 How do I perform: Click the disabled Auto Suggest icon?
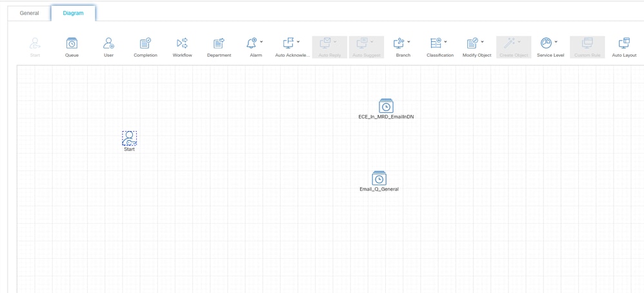tap(362, 43)
